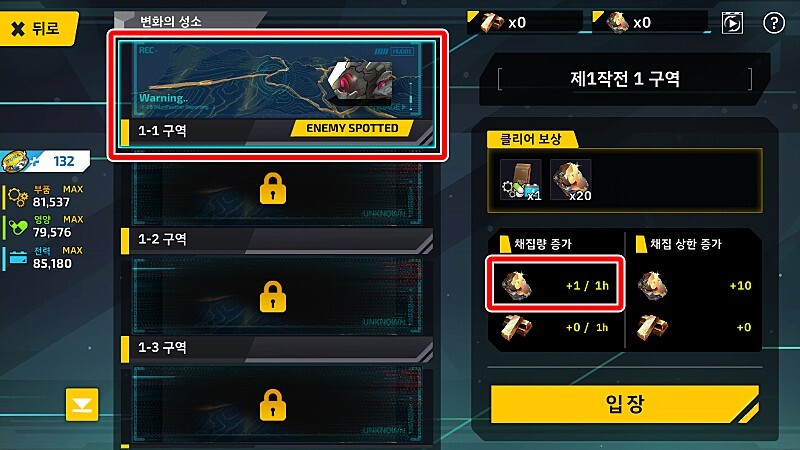800x450 pixels.
Task: Tap the 입장 enter button
Action: [x=625, y=404]
